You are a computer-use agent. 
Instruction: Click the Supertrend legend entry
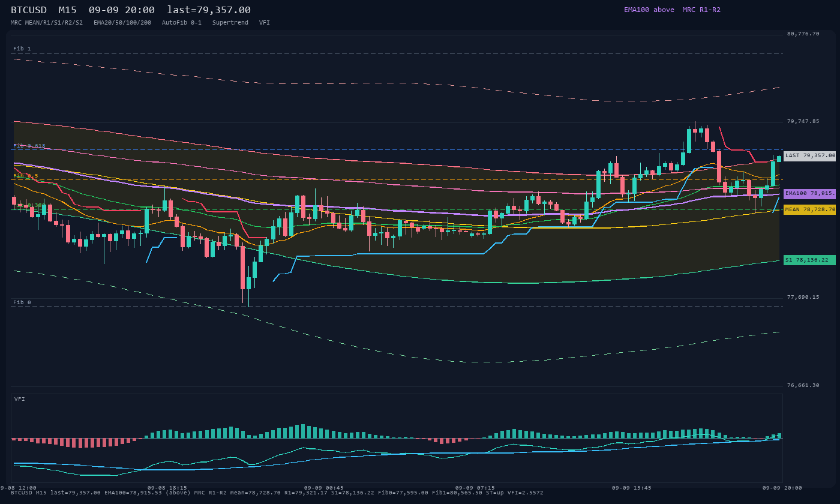point(230,22)
